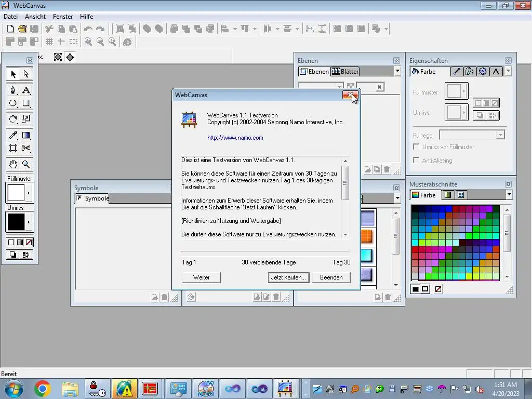The width and height of the screenshot is (532, 399).
Task: Click the Jetzt kaufen button
Action: click(288, 277)
